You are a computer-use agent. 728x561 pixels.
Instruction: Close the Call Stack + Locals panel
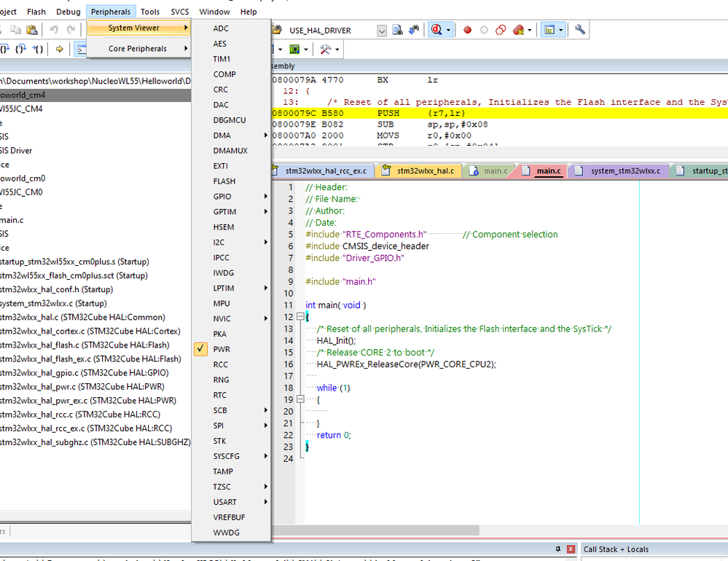[x=571, y=549]
